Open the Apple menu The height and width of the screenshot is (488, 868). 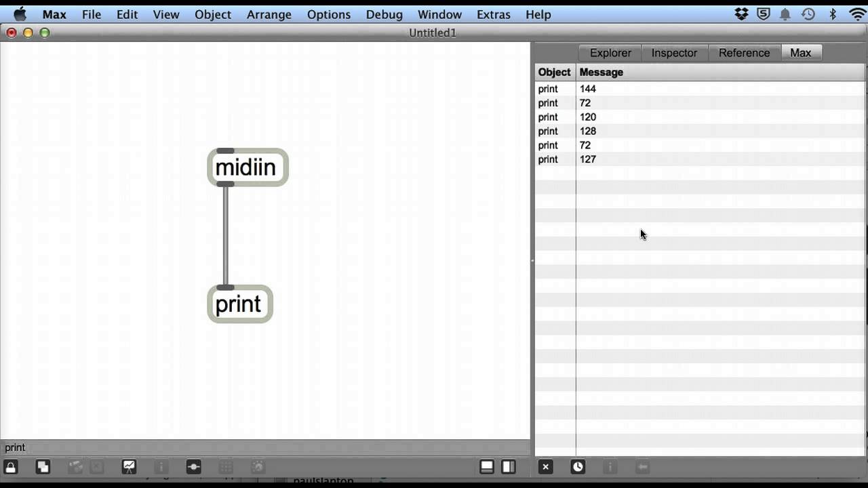(20, 14)
